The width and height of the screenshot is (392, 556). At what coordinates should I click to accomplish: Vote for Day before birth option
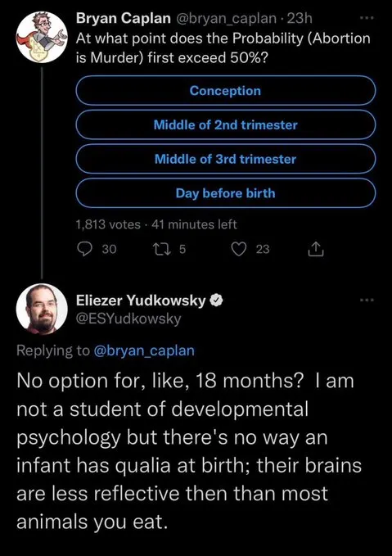pos(225,193)
